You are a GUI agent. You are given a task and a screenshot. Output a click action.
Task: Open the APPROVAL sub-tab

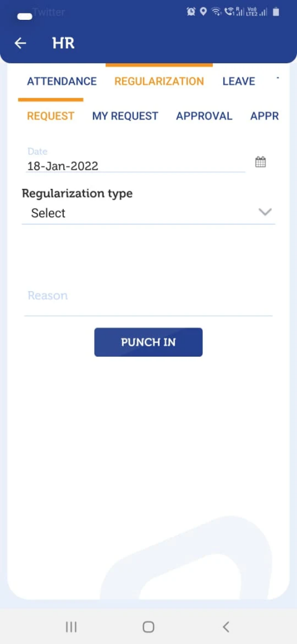tap(204, 116)
